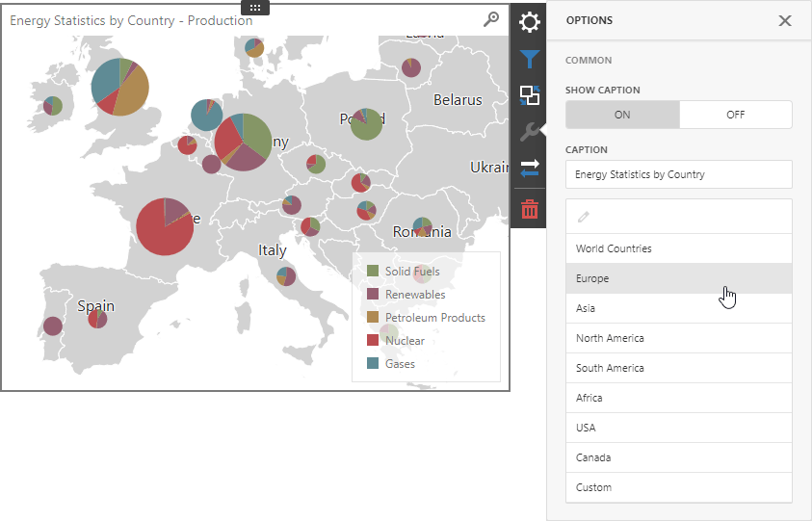Open the interactivity squares icon

tap(529, 95)
